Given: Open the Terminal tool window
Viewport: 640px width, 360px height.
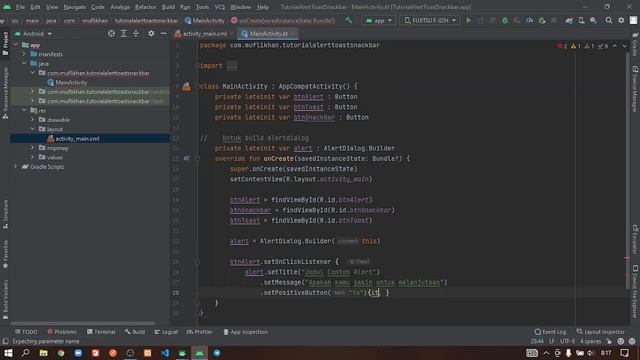Looking at the screenshot, I should coord(101,332).
